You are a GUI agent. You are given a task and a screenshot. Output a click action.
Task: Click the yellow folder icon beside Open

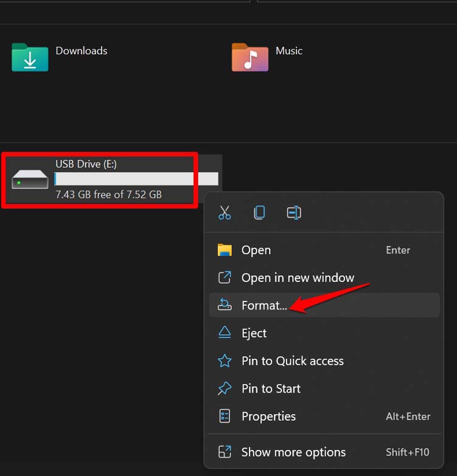[225, 250]
